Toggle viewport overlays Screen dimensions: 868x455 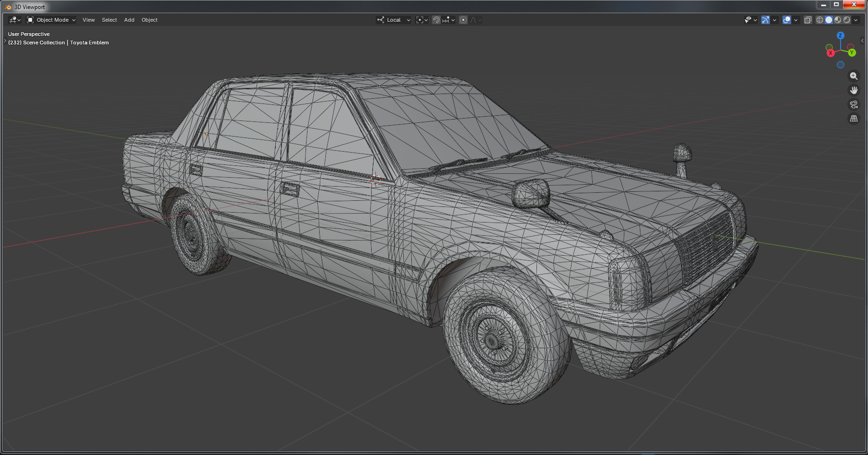[787, 20]
